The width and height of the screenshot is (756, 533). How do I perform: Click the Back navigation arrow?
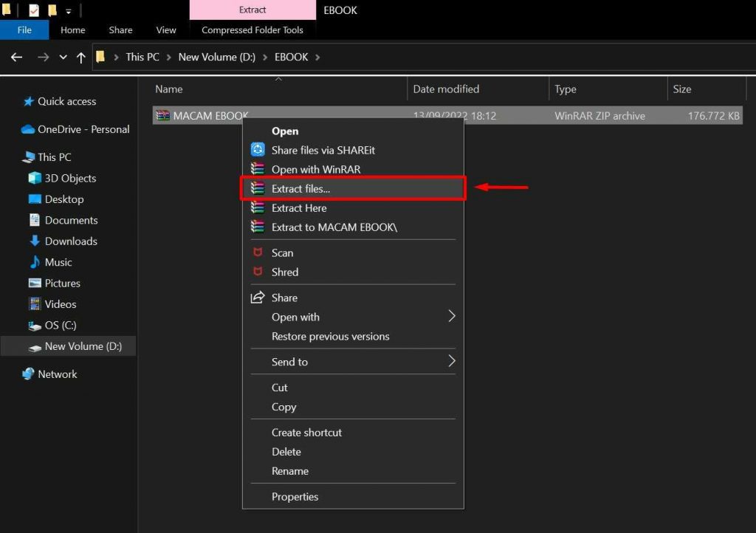[x=16, y=57]
